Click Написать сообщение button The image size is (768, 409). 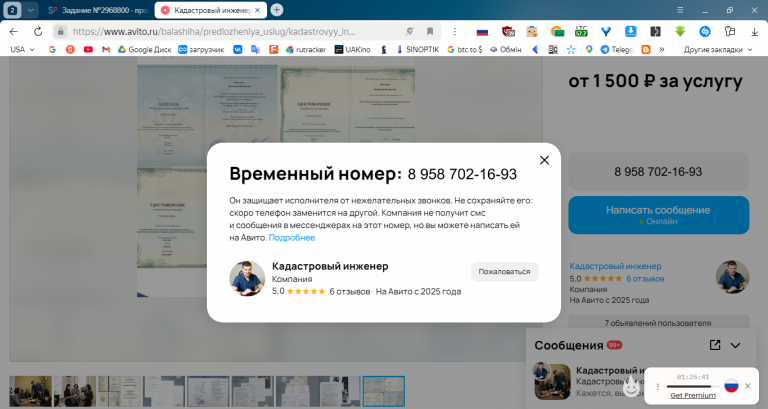pyautogui.click(x=658, y=215)
